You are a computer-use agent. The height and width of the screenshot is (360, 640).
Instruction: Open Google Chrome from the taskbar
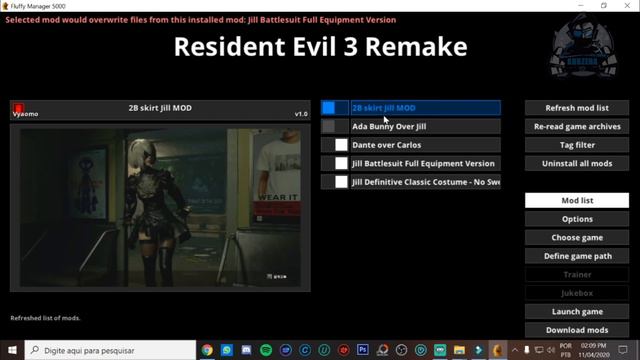[207, 350]
